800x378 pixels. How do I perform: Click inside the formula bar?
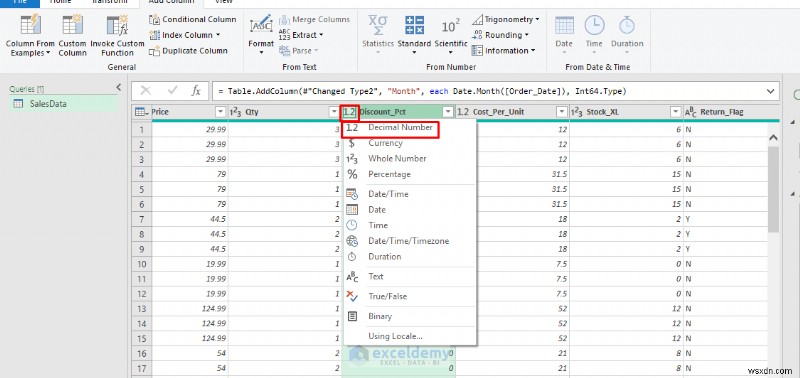click(x=488, y=91)
